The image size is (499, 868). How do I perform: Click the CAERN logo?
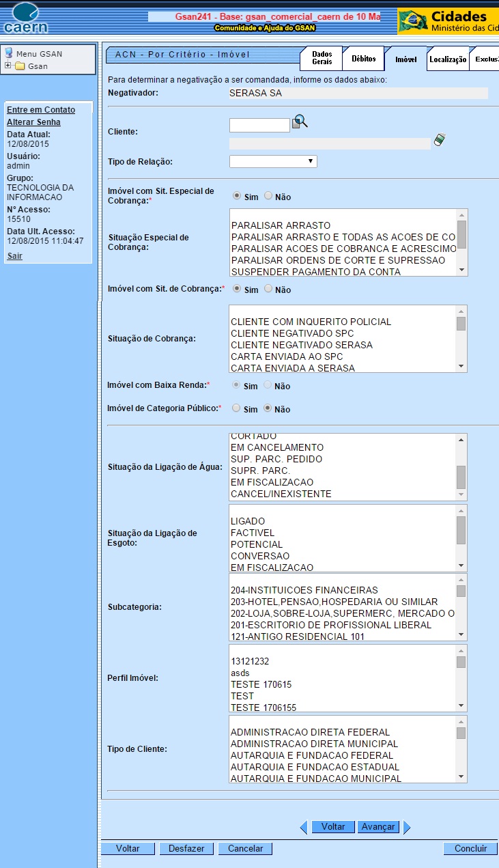pos(25,18)
